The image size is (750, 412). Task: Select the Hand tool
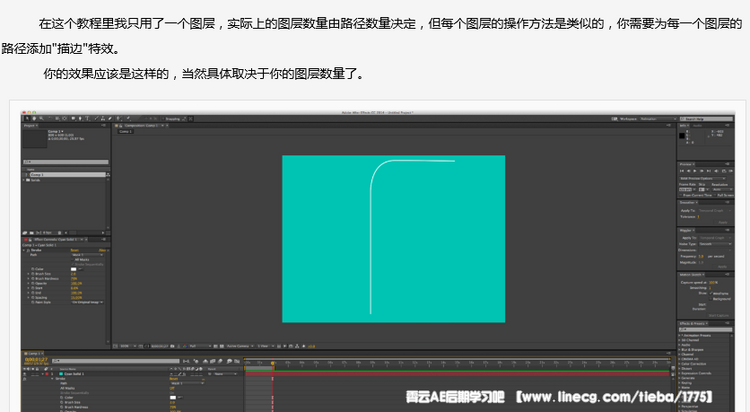[34, 119]
